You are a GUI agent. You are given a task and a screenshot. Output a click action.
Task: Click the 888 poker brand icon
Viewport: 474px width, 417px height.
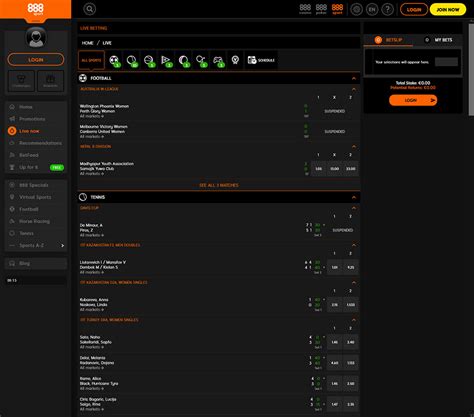pyautogui.click(x=321, y=9)
